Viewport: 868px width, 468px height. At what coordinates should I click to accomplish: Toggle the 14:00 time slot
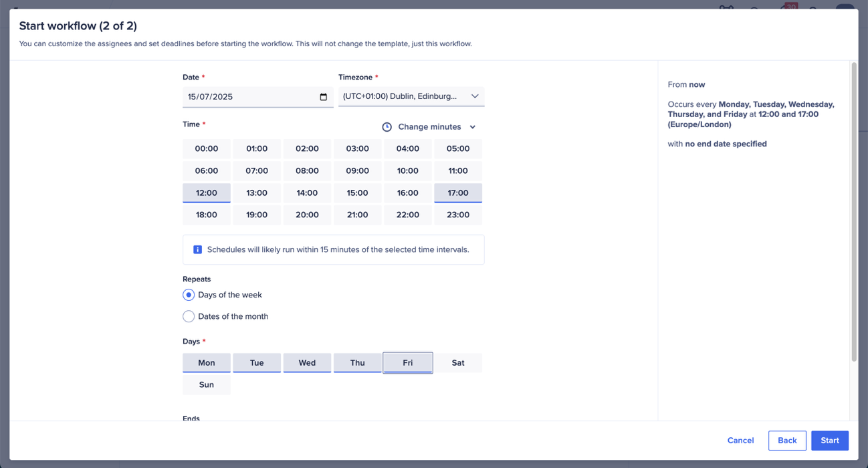click(307, 193)
